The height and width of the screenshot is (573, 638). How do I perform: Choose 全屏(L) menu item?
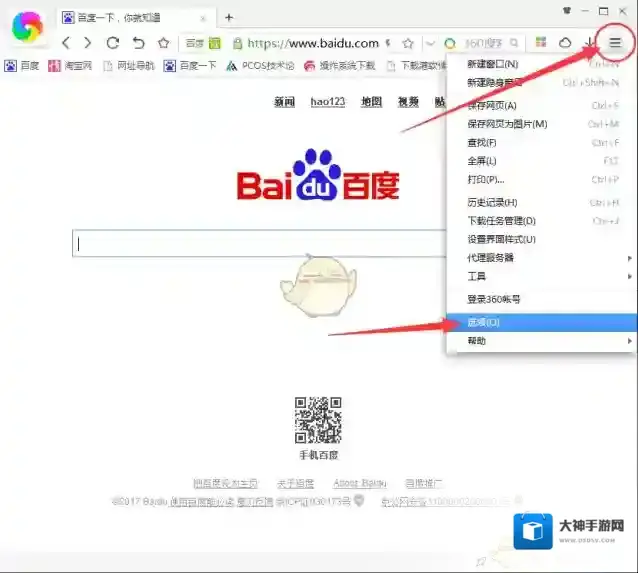pyautogui.click(x=542, y=161)
